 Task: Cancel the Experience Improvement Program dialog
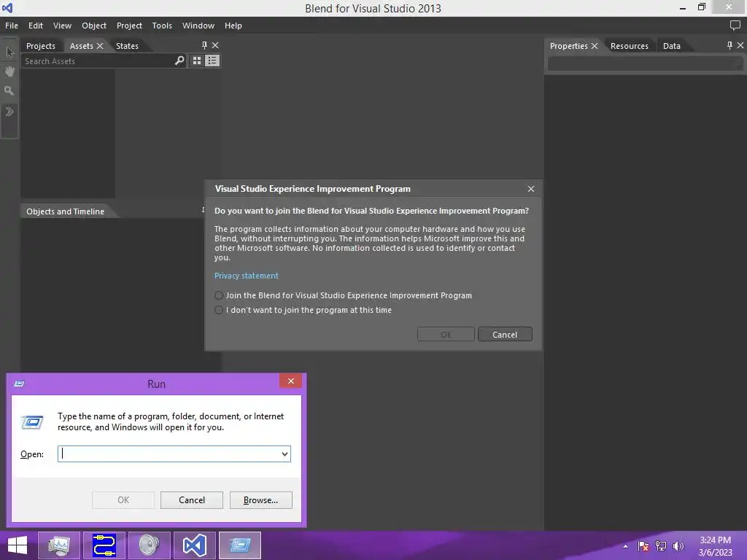pos(505,334)
